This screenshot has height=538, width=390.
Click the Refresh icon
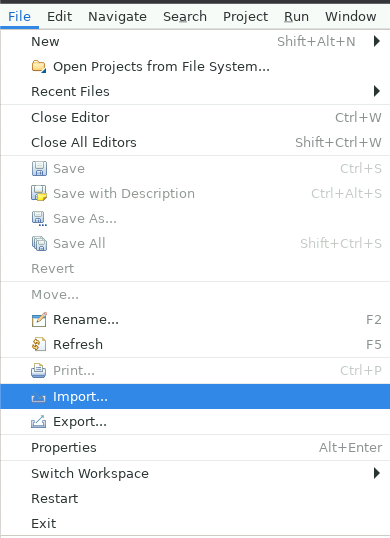(x=39, y=344)
